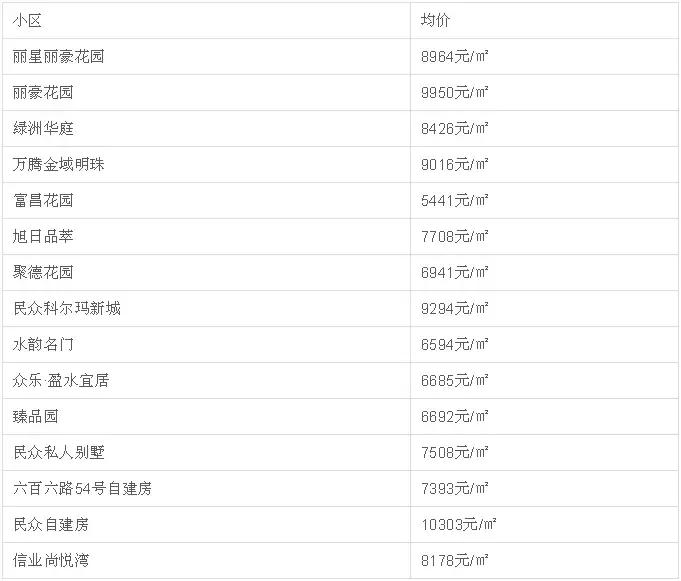681x581 pixels.
Task: Click on 民众科尔玛新城 entry
Action: click(66, 309)
